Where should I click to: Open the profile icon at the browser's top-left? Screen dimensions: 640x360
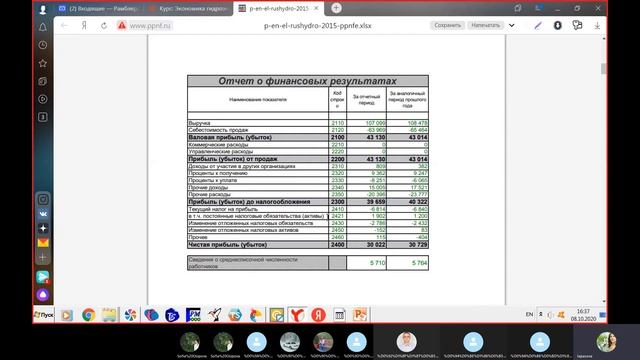43,9
